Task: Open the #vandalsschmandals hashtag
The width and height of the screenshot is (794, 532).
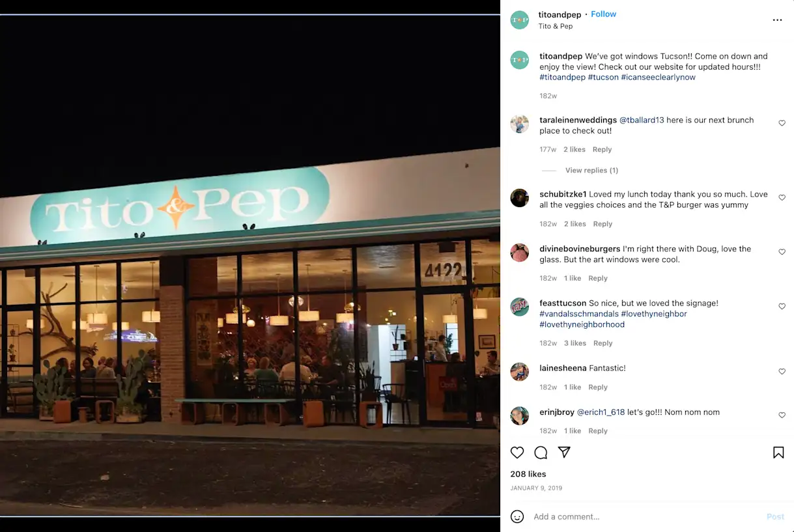Action: point(579,314)
